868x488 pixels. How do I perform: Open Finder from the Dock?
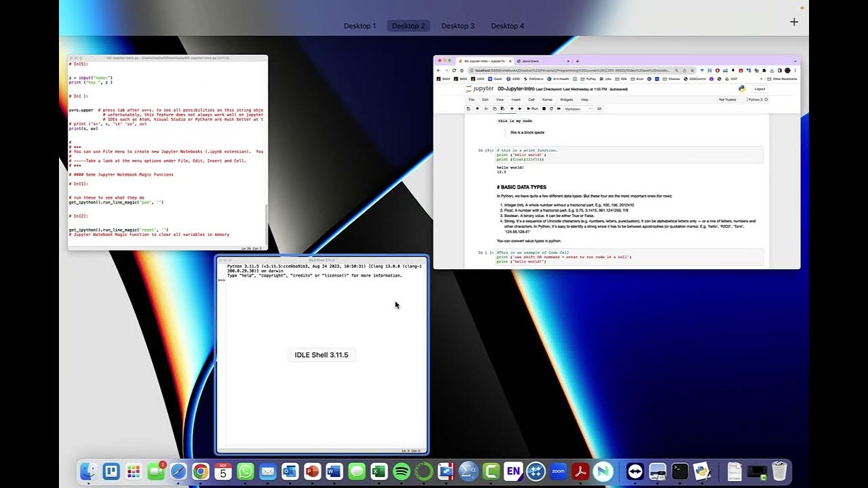pos(89,472)
